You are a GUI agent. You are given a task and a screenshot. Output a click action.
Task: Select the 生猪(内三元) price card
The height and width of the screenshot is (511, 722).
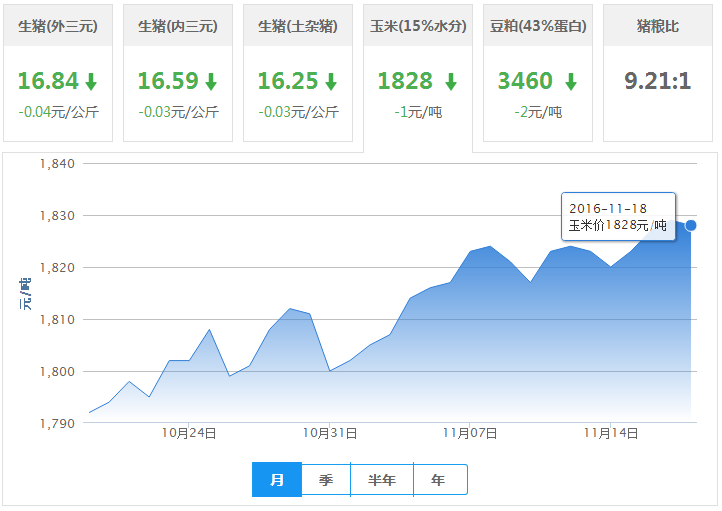tap(178, 73)
